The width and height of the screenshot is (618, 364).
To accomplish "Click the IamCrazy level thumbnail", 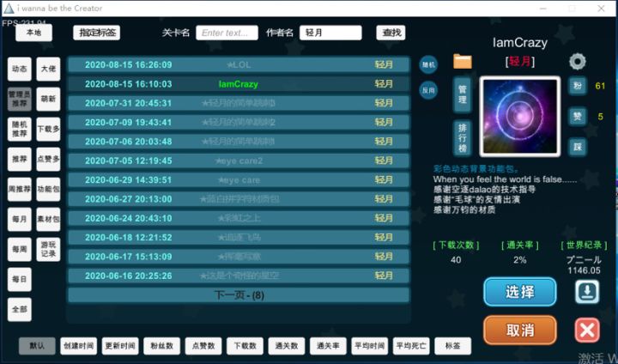I will pos(520,117).
